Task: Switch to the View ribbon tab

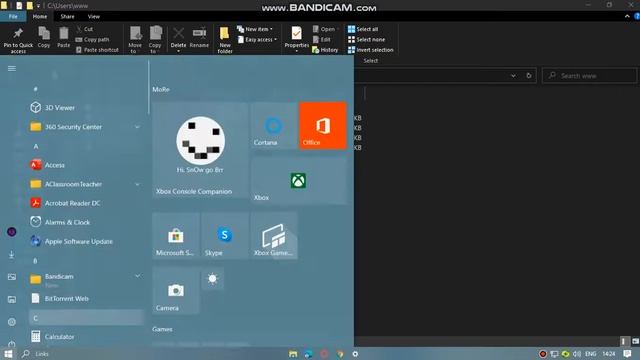Action: click(93, 16)
